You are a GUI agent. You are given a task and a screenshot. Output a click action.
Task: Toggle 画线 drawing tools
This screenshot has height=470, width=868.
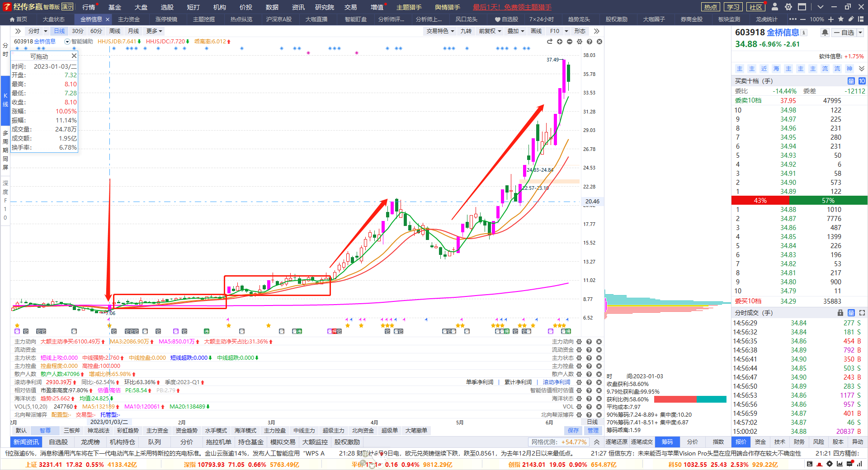point(536,31)
